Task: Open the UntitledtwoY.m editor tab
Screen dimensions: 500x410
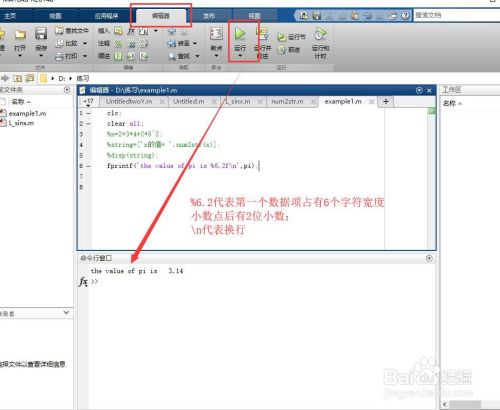Action: [x=129, y=101]
